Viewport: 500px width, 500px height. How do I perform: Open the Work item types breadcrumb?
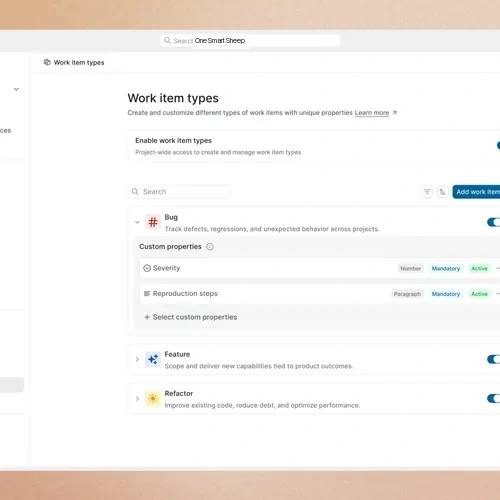pos(79,63)
